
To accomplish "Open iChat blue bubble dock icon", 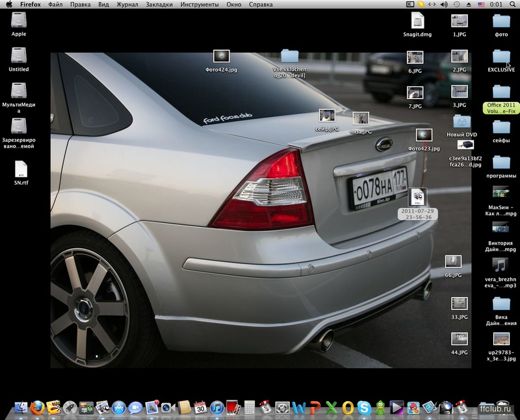I will point(135,408).
